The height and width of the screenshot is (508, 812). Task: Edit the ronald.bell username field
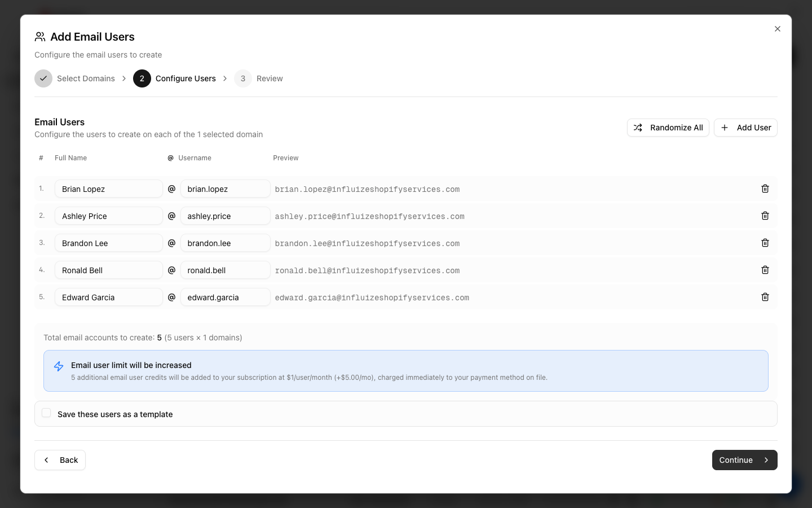click(226, 270)
